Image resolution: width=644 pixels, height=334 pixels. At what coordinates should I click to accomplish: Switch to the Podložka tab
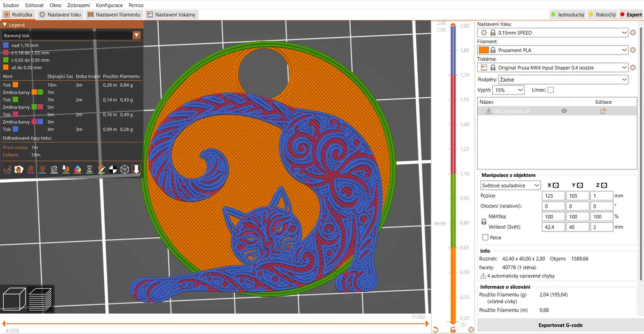(18, 14)
